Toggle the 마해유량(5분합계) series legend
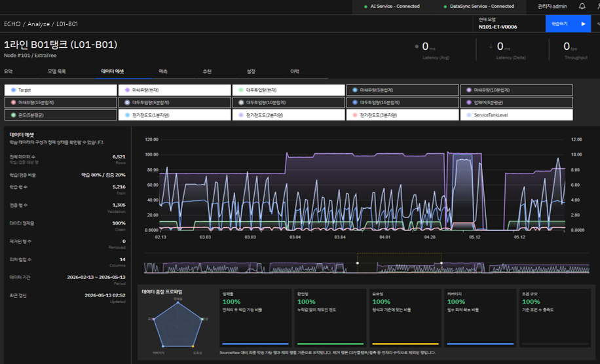The image size is (600, 364). pos(403,90)
